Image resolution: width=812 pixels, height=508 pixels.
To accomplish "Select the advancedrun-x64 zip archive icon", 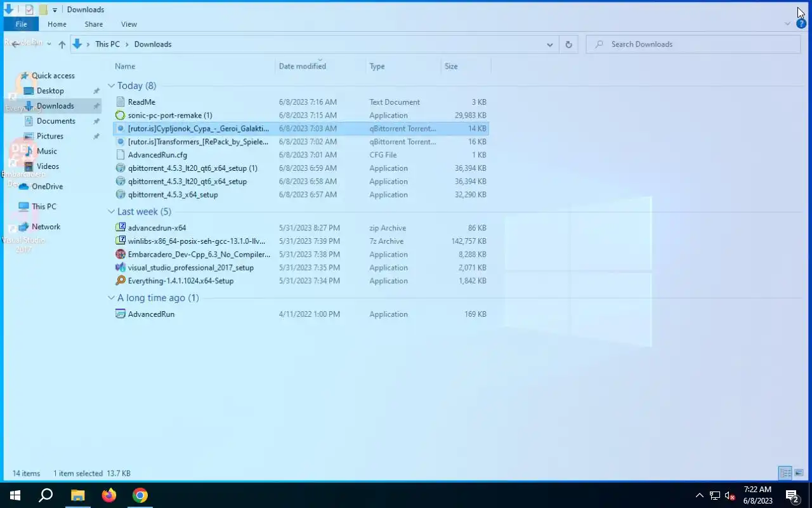I will coord(121,227).
